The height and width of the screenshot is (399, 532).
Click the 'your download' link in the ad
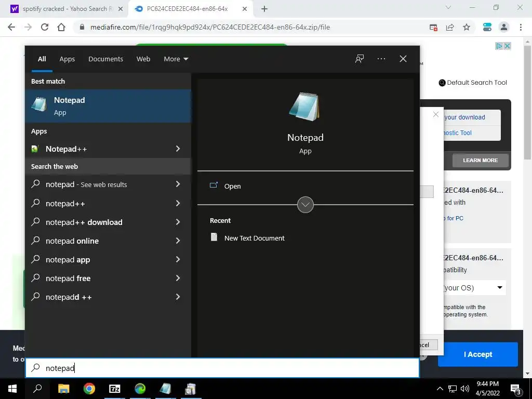coord(464,117)
